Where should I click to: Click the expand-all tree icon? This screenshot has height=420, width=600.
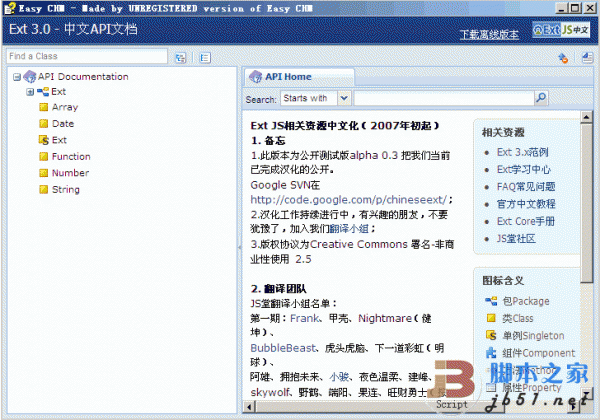180,58
